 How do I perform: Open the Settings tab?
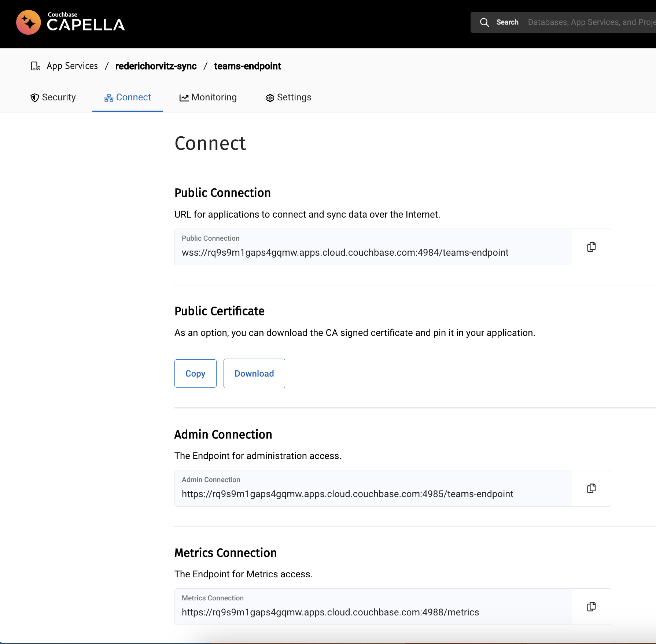click(x=294, y=97)
